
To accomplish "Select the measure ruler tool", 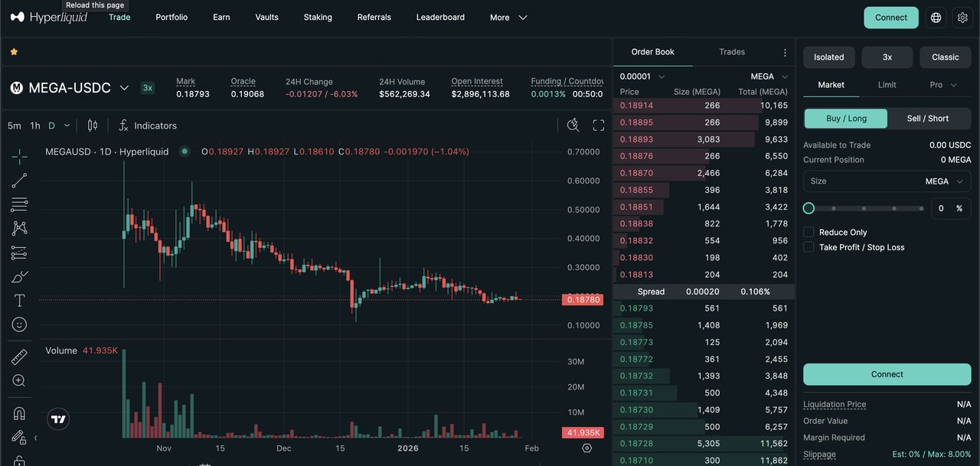I will (19, 356).
